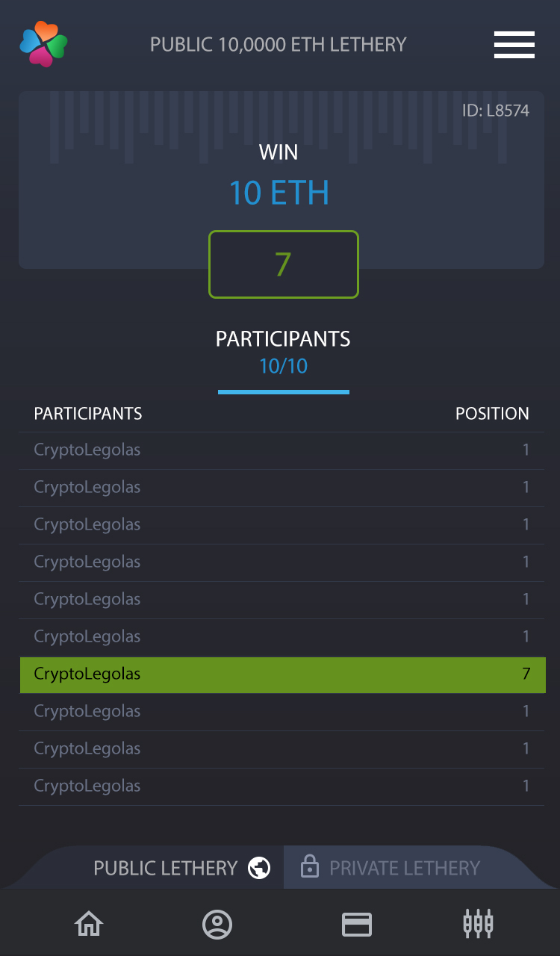Open the wallet card icon
The width and height of the screenshot is (560, 956).
(x=357, y=925)
